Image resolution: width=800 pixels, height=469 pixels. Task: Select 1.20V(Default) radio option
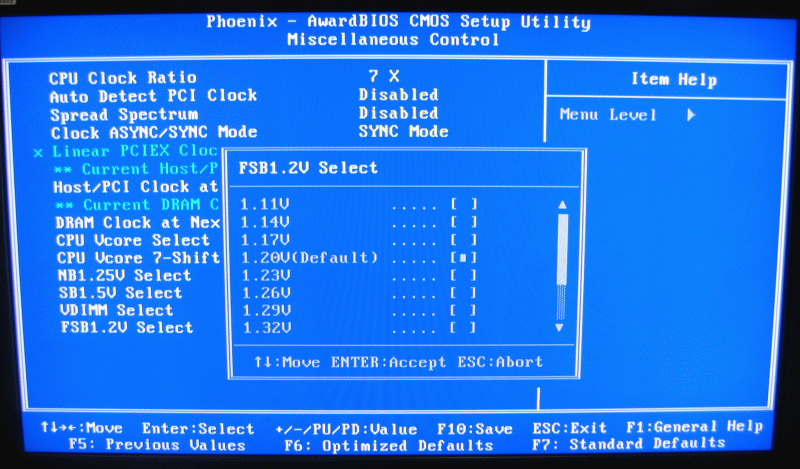coord(463,257)
